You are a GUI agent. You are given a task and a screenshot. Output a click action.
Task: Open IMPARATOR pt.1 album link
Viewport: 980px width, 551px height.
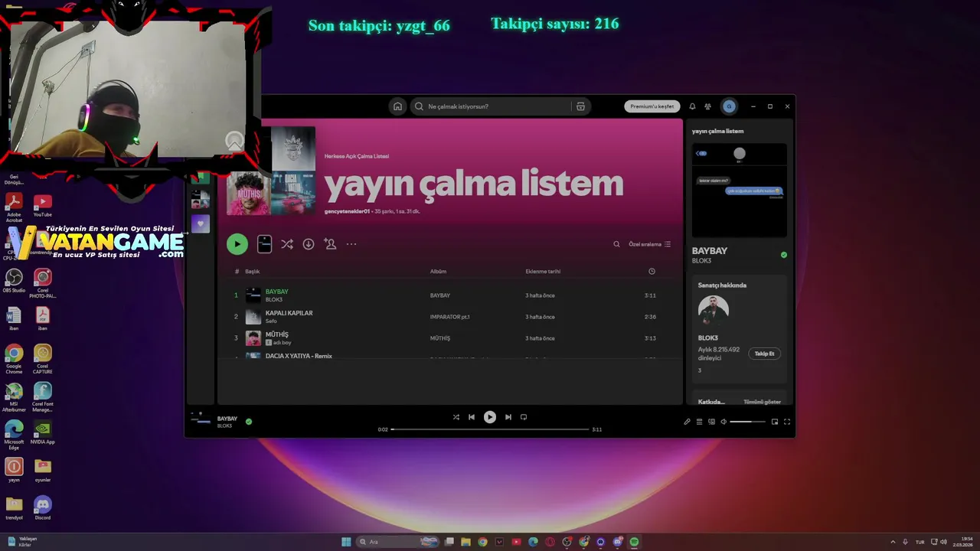[450, 317]
